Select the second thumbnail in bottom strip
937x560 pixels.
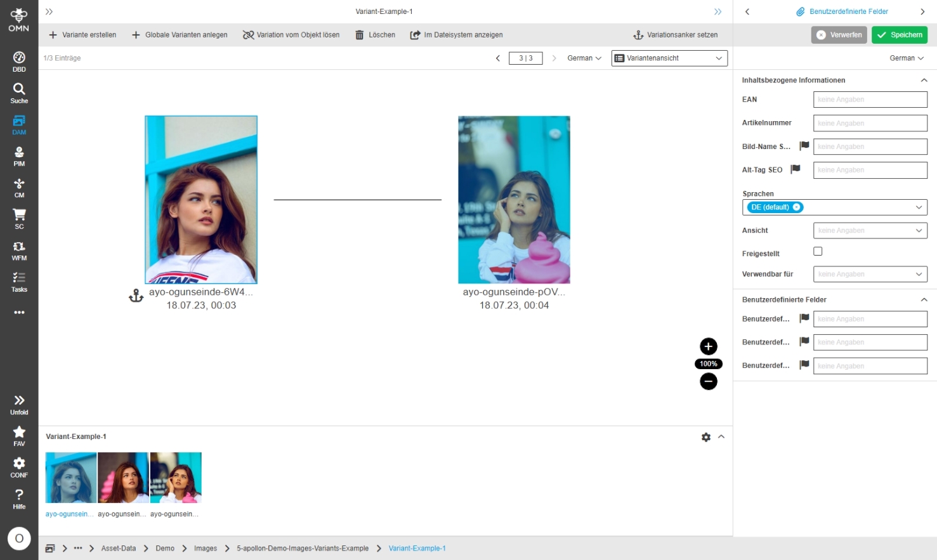[x=123, y=478]
